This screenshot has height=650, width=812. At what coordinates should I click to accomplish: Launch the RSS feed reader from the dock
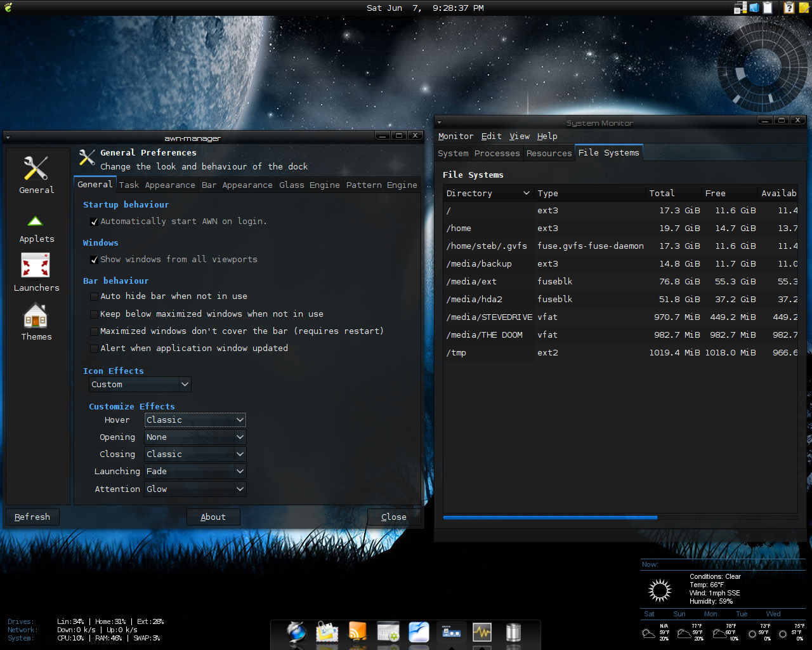coord(358,632)
